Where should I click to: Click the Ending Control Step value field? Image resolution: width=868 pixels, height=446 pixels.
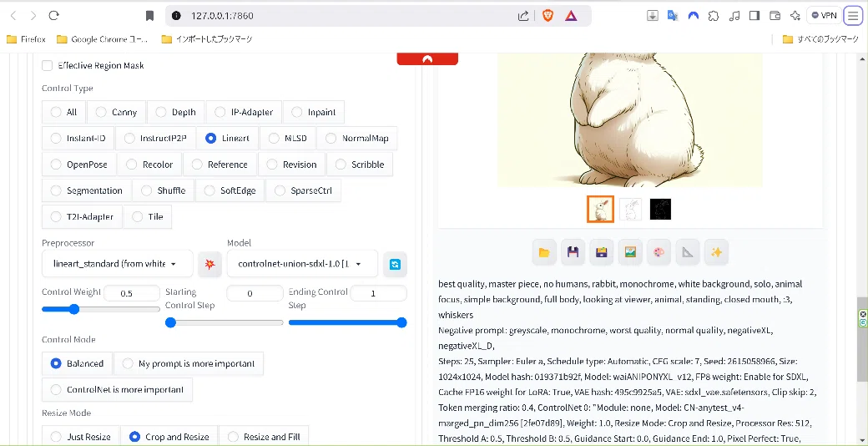[x=379, y=294]
